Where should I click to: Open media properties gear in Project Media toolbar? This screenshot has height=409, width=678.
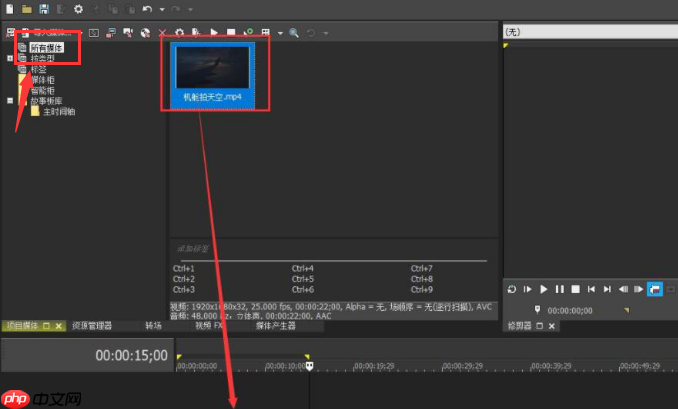pos(179,33)
